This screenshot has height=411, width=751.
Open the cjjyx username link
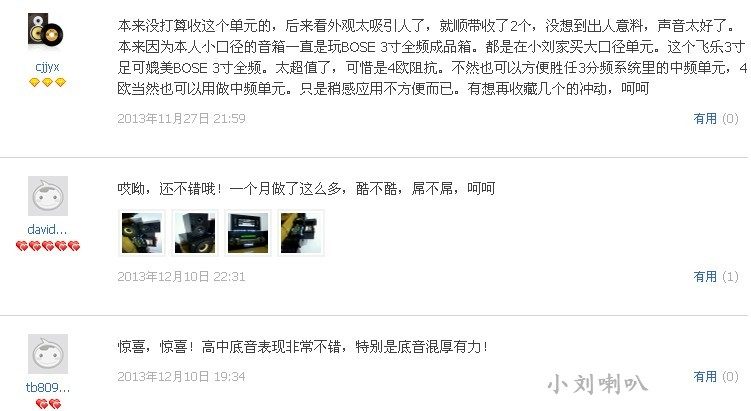pyautogui.click(x=47, y=67)
